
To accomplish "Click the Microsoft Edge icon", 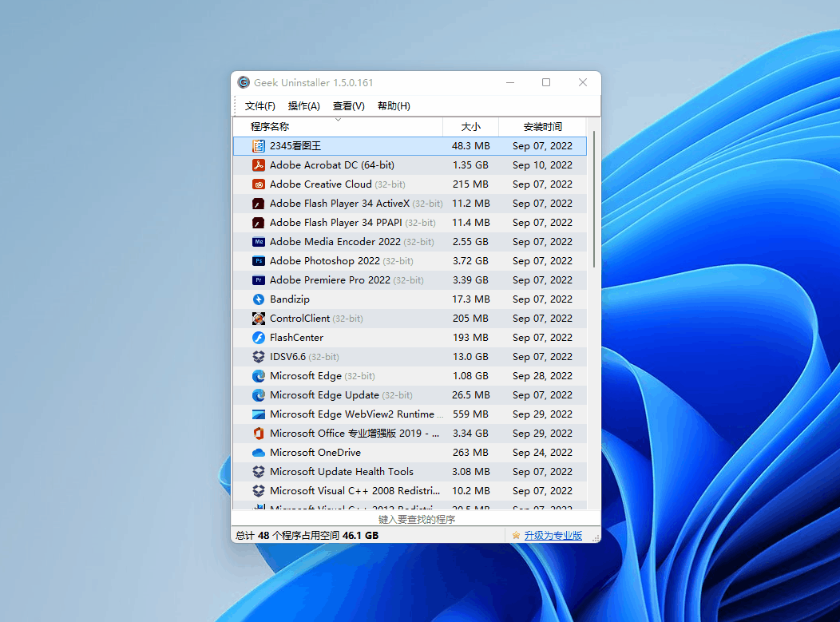I will (258, 376).
